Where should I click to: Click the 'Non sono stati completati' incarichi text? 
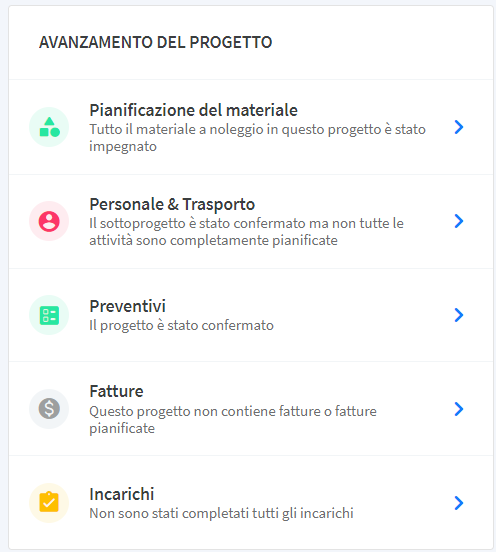click(x=221, y=513)
